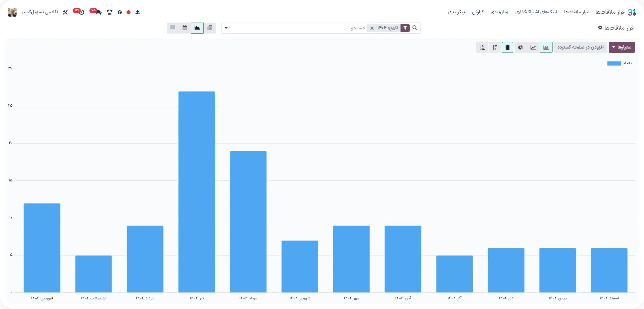Open the VoIP phone icon
The width and height of the screenshot is (644, 309).
click(109, 12)
